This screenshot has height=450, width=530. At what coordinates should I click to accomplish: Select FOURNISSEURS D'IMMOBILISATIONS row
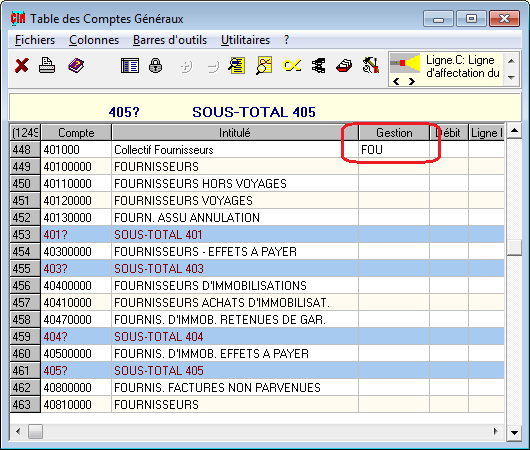click(x=257, y=286)
